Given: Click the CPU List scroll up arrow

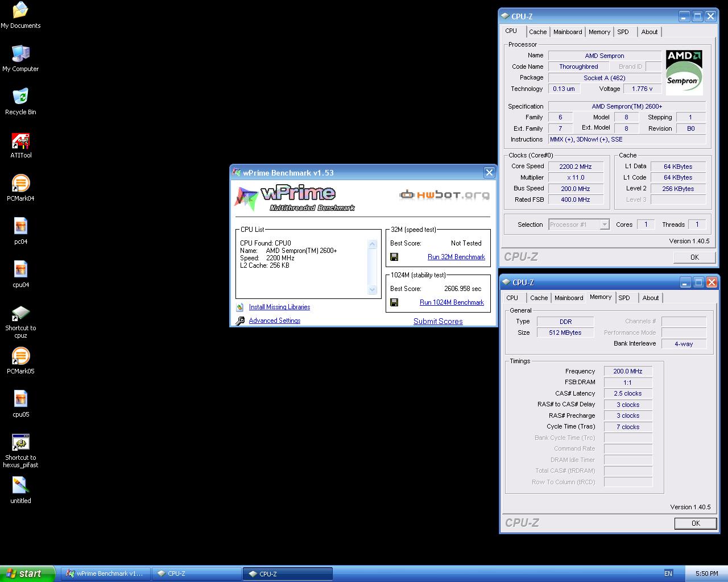Looking at the screenshot, I should [373, 244].
